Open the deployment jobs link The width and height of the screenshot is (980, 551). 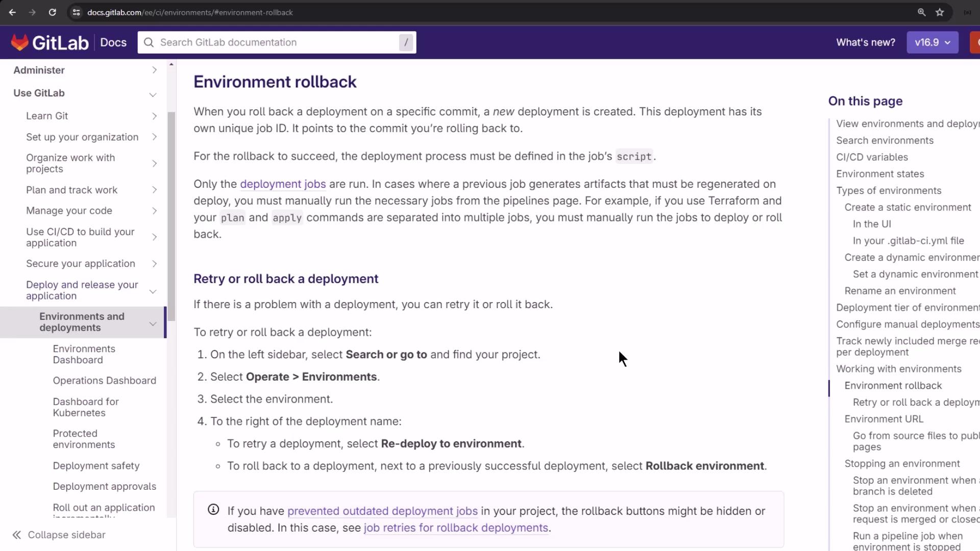pos(283,184)
